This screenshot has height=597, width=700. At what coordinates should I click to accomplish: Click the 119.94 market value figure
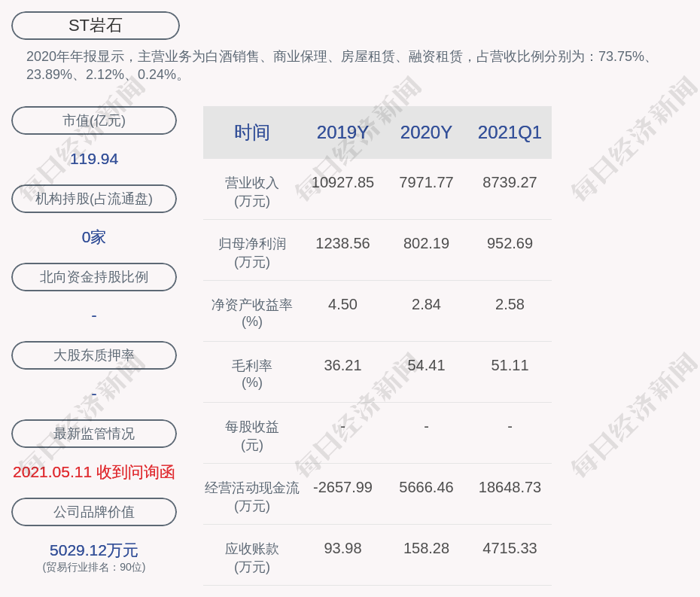pos(94,159)
